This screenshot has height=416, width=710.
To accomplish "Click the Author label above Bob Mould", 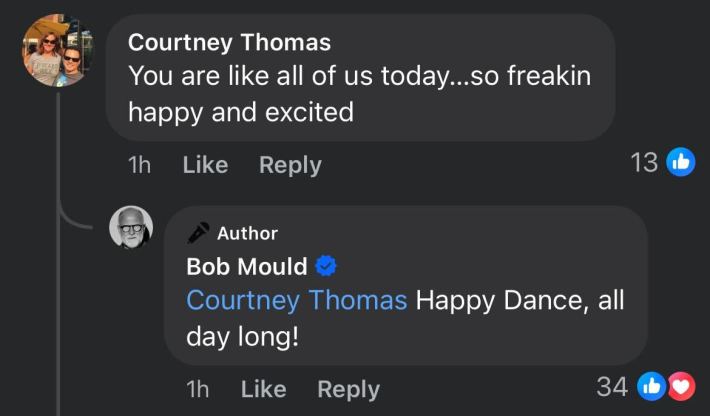I will point(247,233).
